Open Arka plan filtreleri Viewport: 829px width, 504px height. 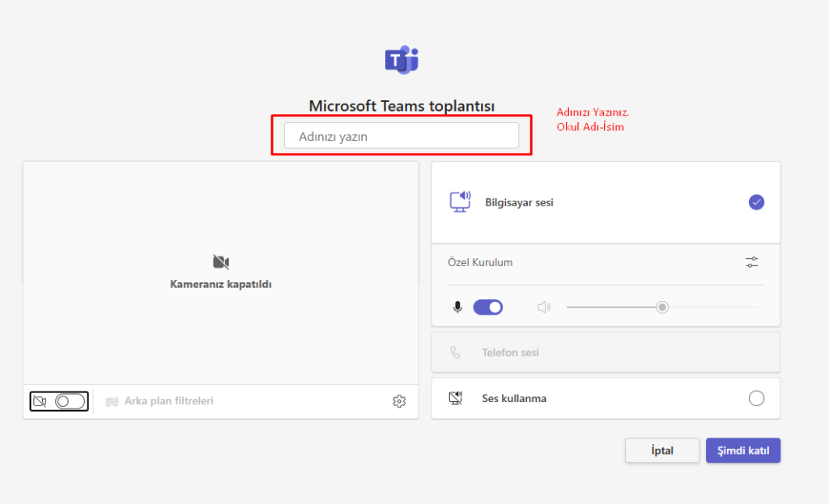pos(168,401)
